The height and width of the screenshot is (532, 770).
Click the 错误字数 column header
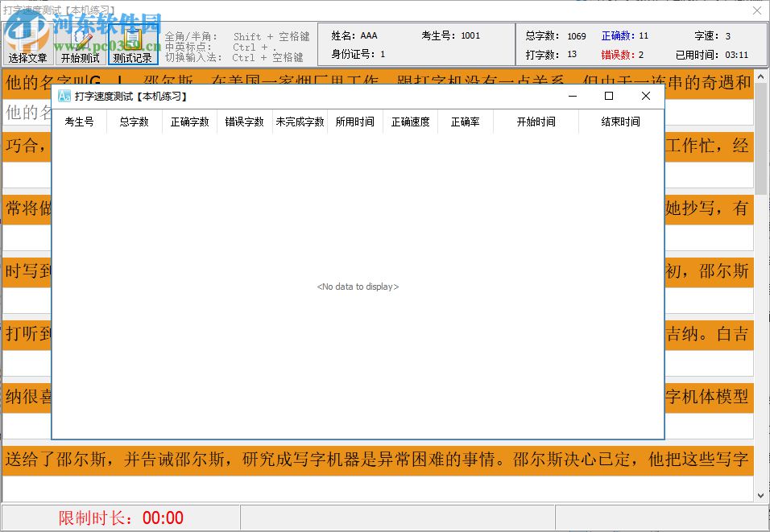click(x=244, y=122)
